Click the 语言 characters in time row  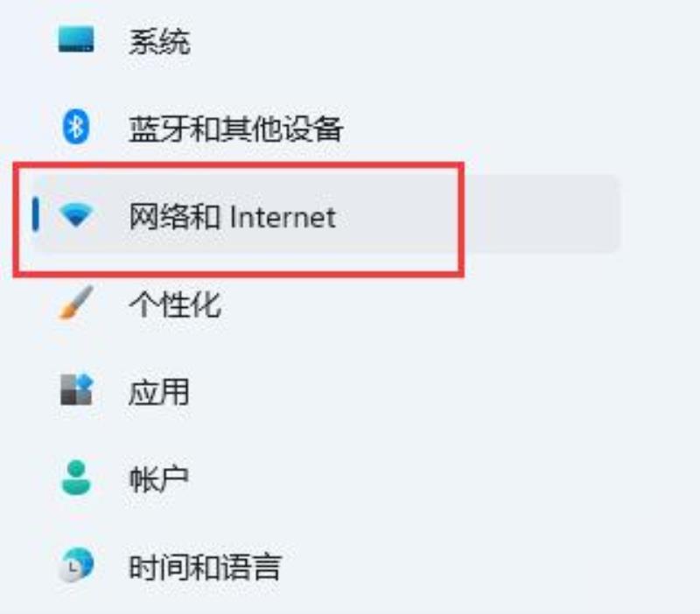(251, 567)
